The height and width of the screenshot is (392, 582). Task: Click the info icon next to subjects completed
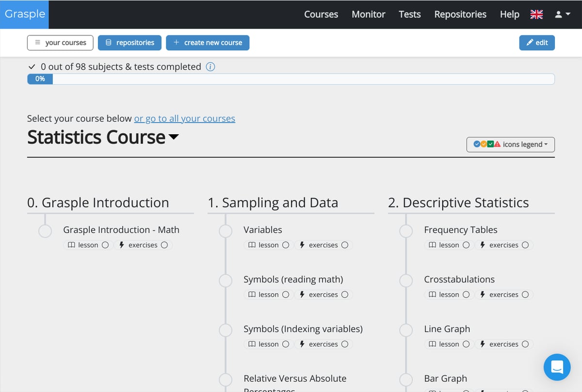[x=210, y=67]
